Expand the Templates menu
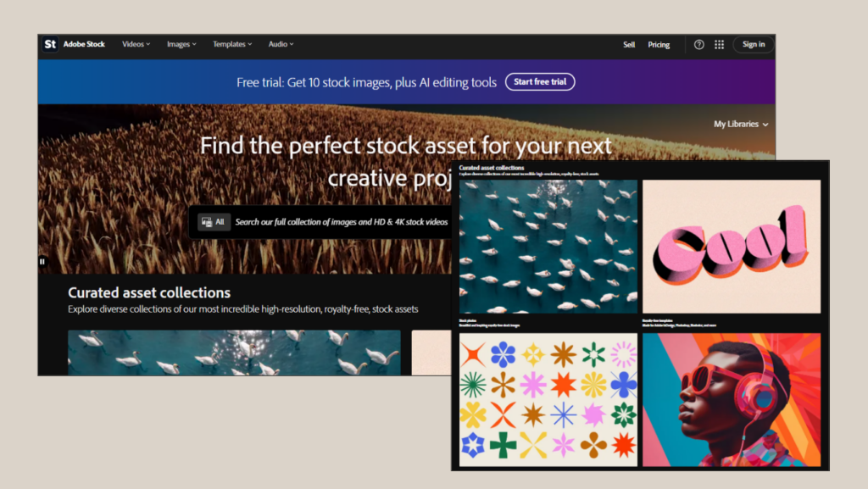This screenshot has height=489, width=868. pyautogui.click(x=232, y=44)
